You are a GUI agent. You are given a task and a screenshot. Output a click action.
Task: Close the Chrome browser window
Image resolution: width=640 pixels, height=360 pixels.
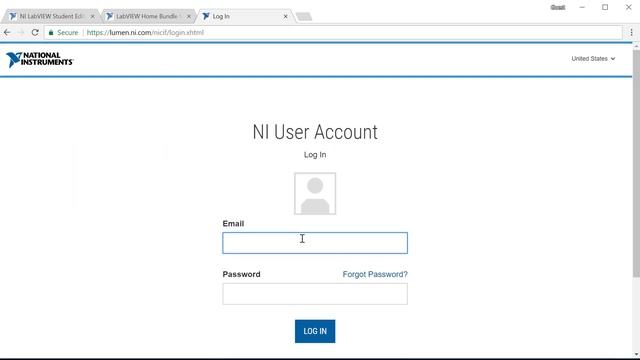coord(628,7)
